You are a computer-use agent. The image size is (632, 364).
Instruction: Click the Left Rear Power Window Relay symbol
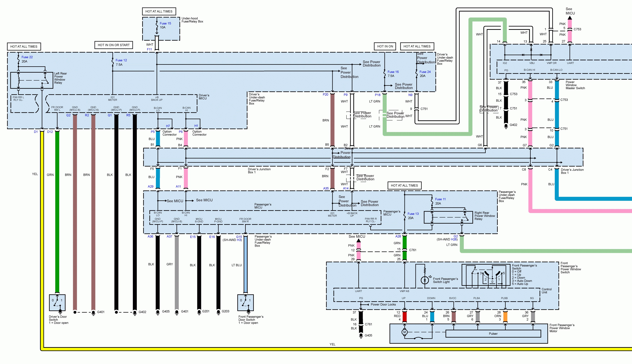(x=32, y=80)
